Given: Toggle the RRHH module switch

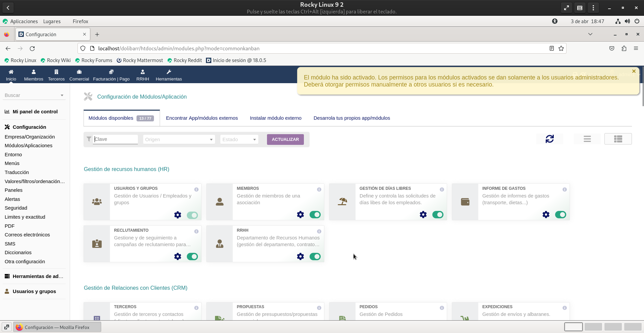Looking at the screenshot, I should pos(315,257).
